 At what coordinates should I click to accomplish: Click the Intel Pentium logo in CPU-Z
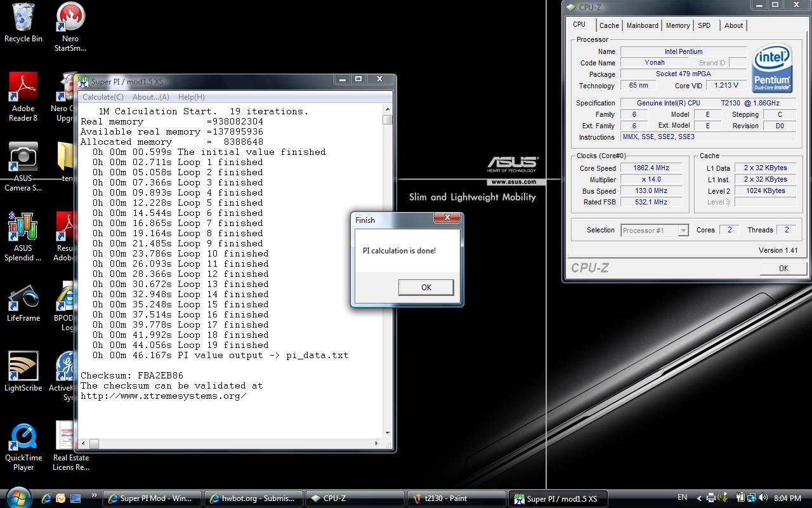pos(771,68)
